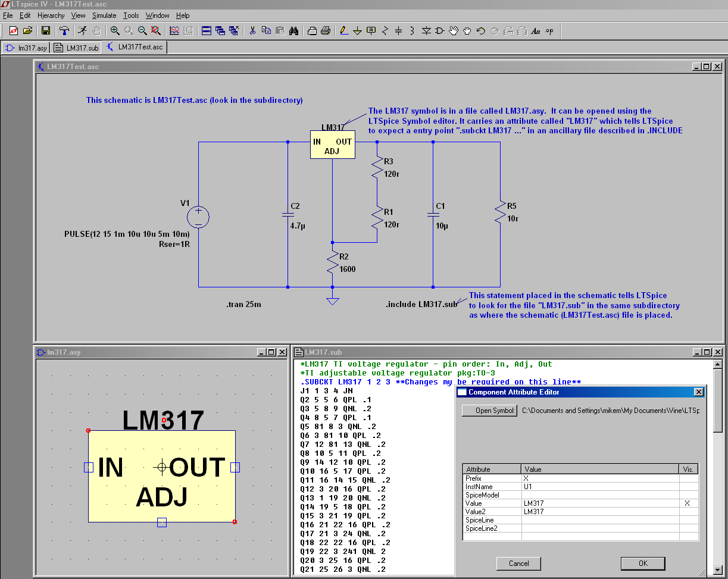Toggle visibility of the SpiceLine attribute
Viewport: 728px width, 579px height.
click(x=688, y=520)
